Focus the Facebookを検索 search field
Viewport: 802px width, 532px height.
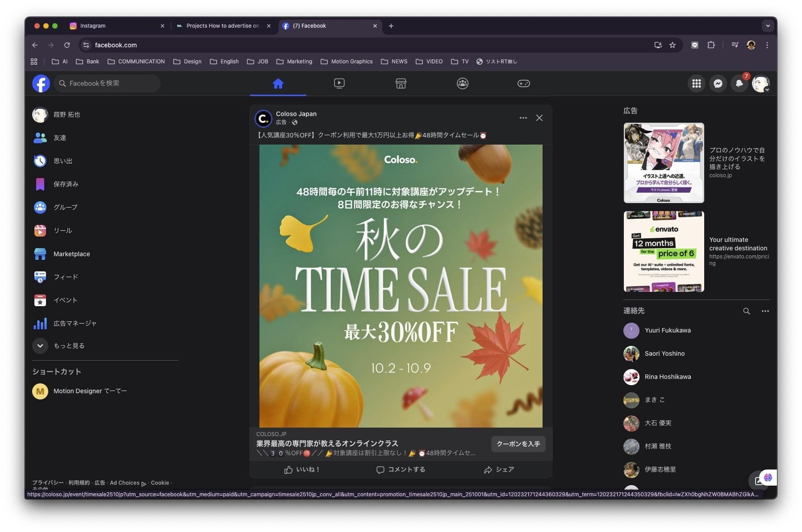pyautogui.click(x=107, y=83)
